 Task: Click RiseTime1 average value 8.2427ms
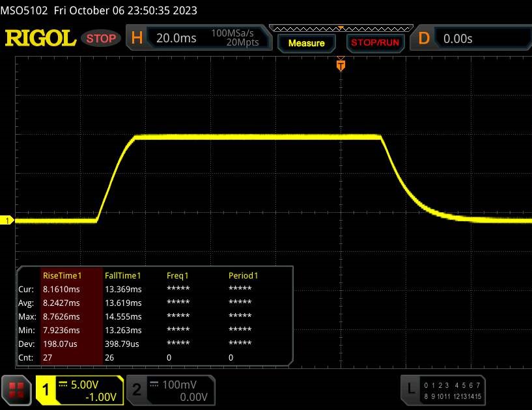[x=61, y=303]
